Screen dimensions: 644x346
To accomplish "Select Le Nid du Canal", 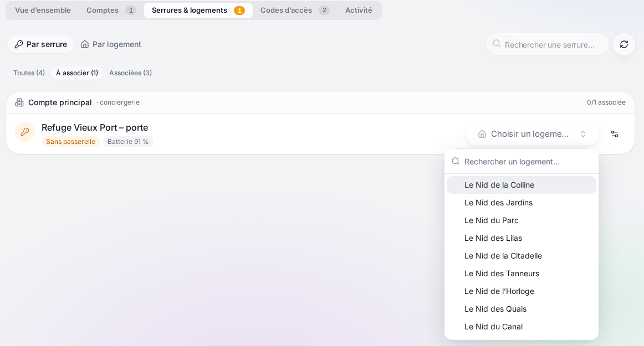I will 521,327.
